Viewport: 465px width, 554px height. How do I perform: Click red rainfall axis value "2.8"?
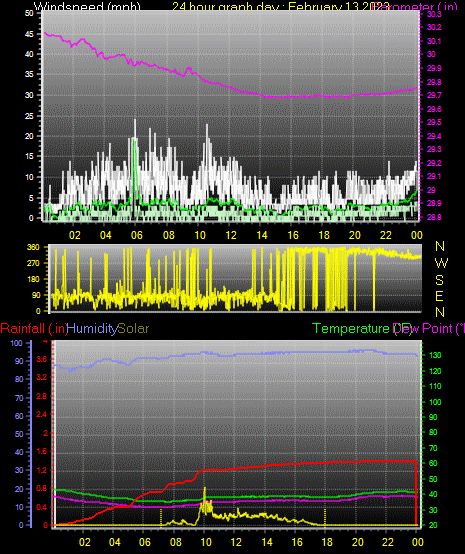pyautogui.click(x=41, y=396)
